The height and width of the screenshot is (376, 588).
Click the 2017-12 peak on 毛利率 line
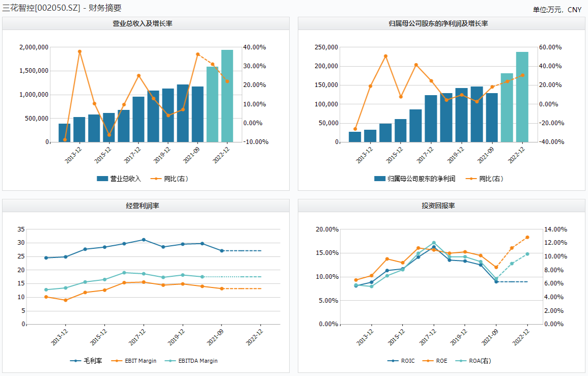pyautogui.click(x=144, y=240)
